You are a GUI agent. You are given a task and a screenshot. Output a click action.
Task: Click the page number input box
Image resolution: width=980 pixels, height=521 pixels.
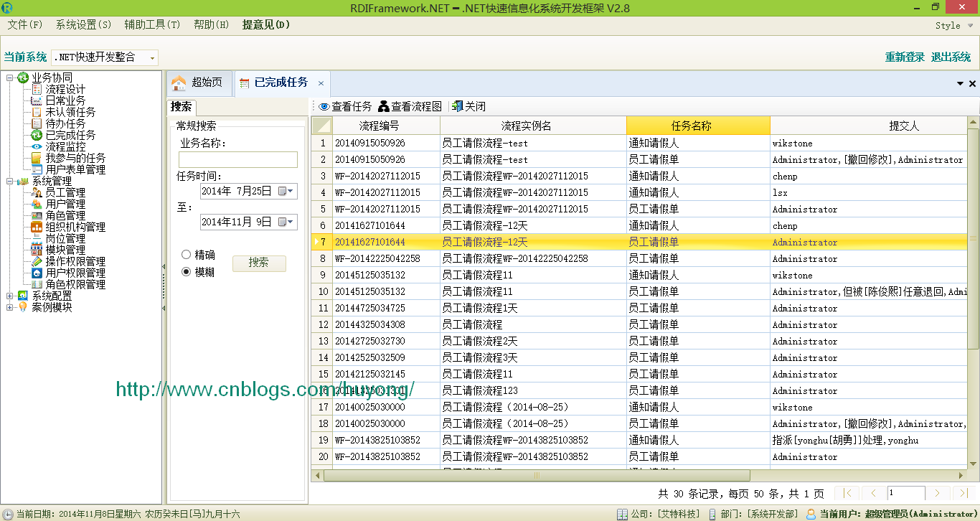tap(906, 493)
